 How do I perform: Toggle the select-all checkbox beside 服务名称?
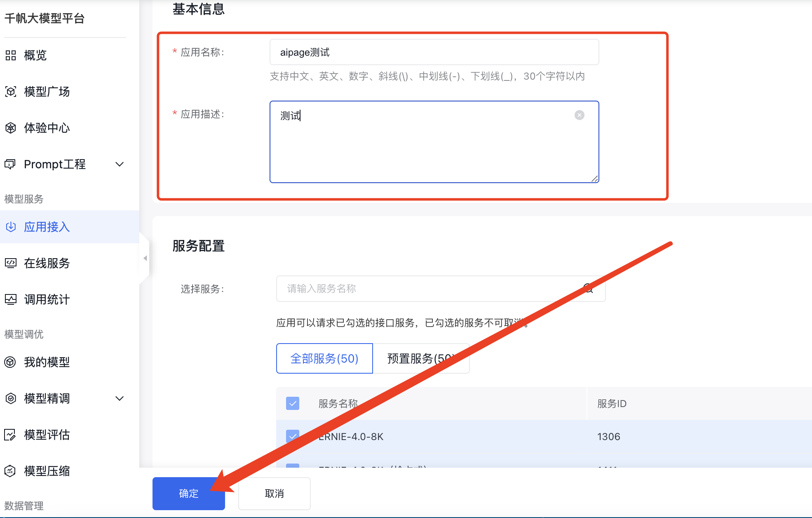click(293, 403)
